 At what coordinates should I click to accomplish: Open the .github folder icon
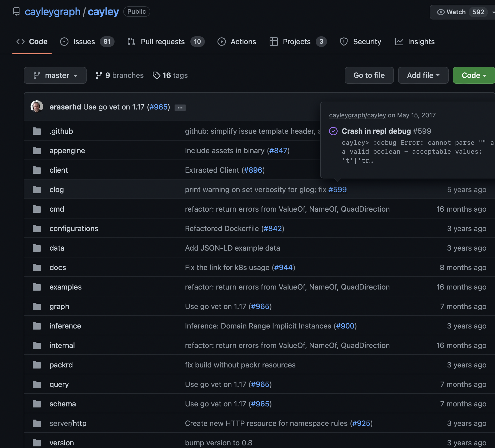(x=37, y=131)
